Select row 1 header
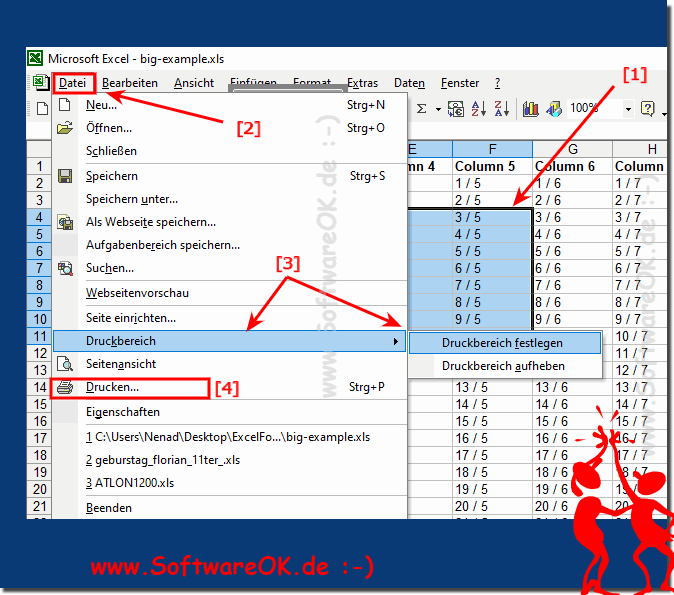Image resolution: width=674 pixels, height=595 pixels. pos(39,166)
